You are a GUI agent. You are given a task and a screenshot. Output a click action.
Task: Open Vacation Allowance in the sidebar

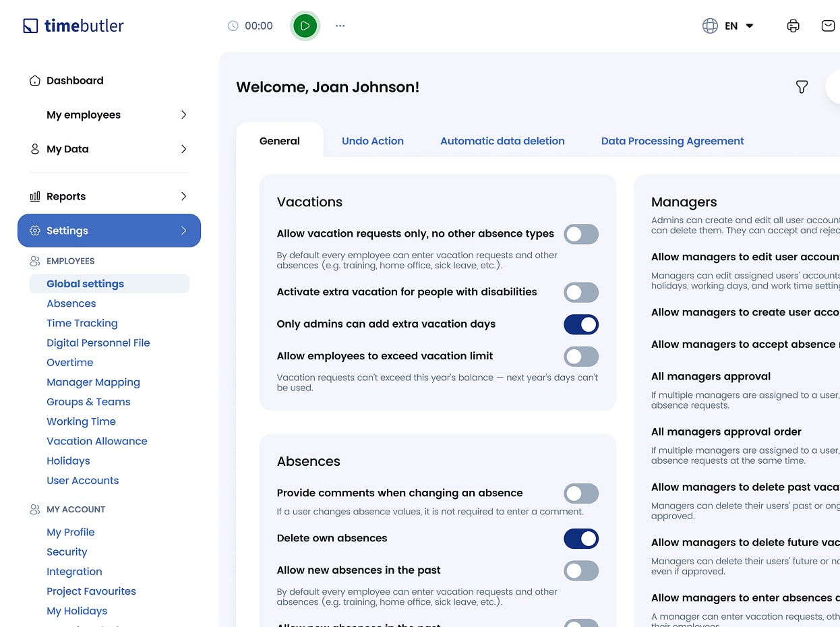[x=96, y=442]
